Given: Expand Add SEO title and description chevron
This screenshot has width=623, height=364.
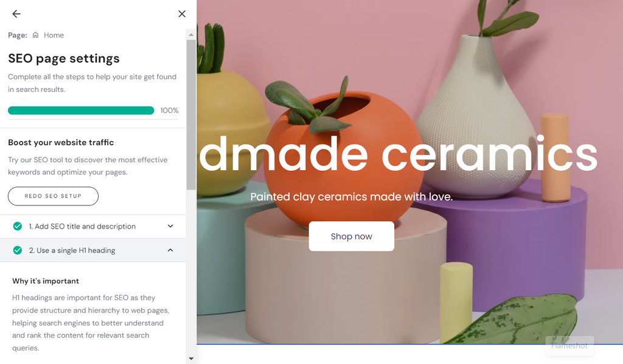Looking at the screenshot, I should [x=170, y=226].
